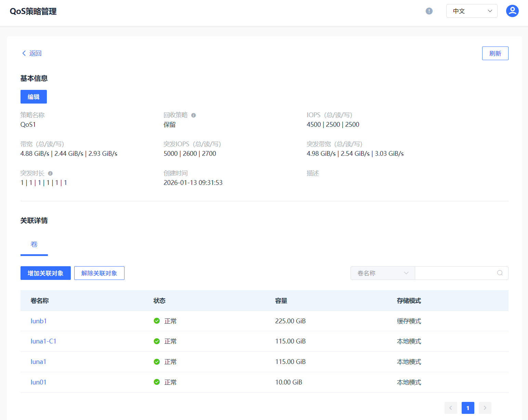Open the luna1-C1 volume link
Viewport: 528px width, 420px height.
click(43, 341)
